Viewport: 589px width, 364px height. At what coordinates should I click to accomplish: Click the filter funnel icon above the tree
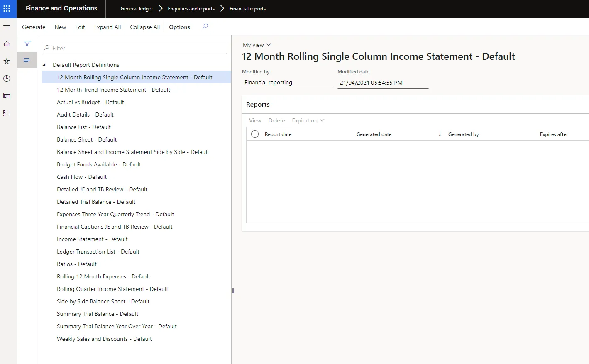tap(27, 43)
